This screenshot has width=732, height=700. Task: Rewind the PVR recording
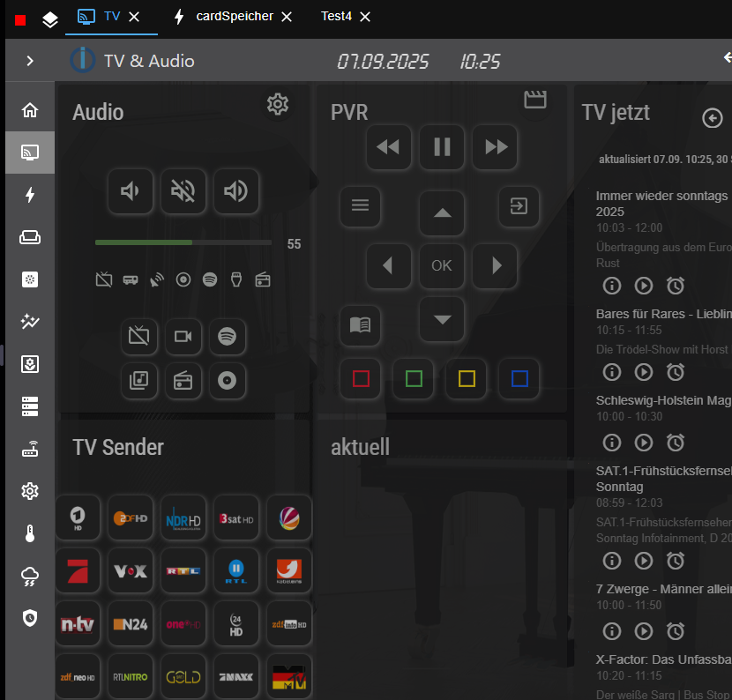pos(388,147)
